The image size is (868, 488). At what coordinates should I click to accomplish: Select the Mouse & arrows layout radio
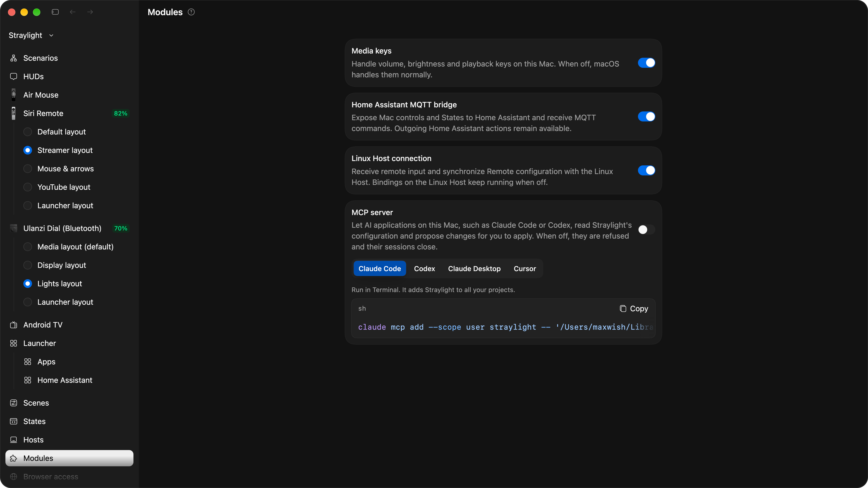click(x=28, y=169)
